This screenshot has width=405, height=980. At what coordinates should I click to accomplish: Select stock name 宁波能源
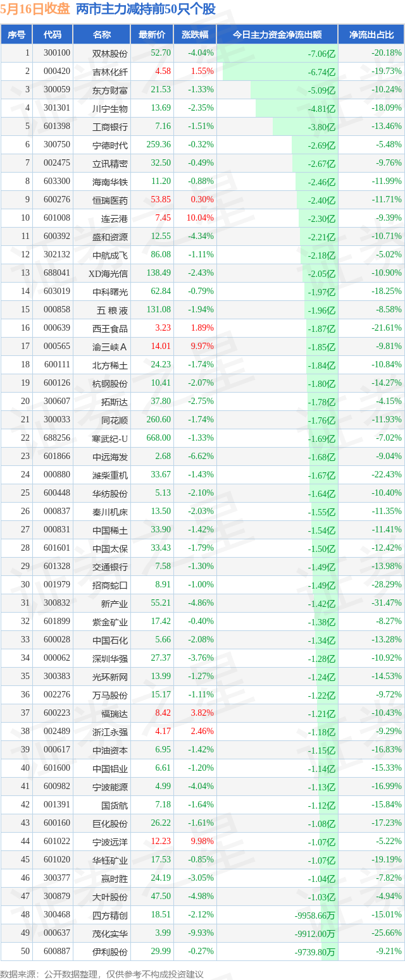(x=110, y=787)
